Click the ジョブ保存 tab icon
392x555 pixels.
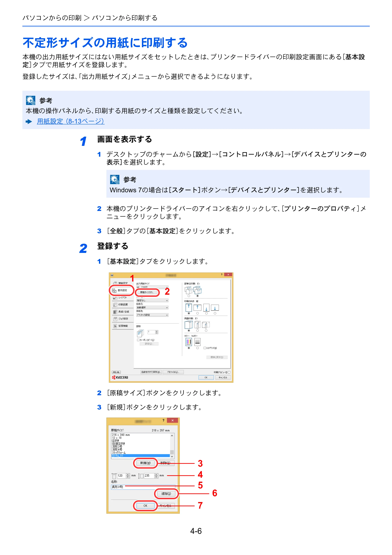115,319
